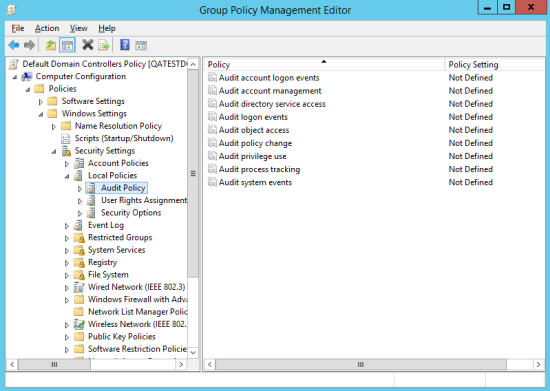This screenshot has width=550, height=391.
Task: Click the Audit system events policy icon
Action: [212, 182]
